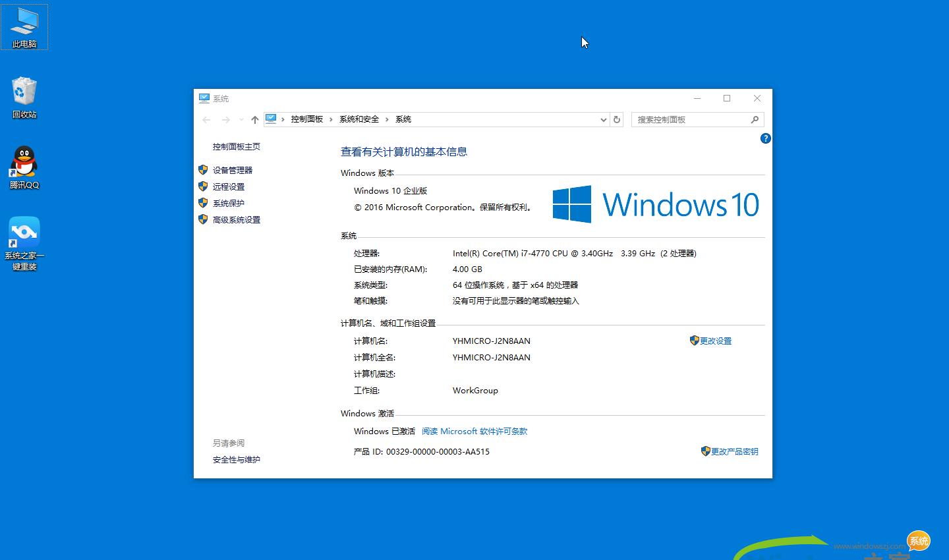Open recent locations dropdown arrow

coord(241,119)
